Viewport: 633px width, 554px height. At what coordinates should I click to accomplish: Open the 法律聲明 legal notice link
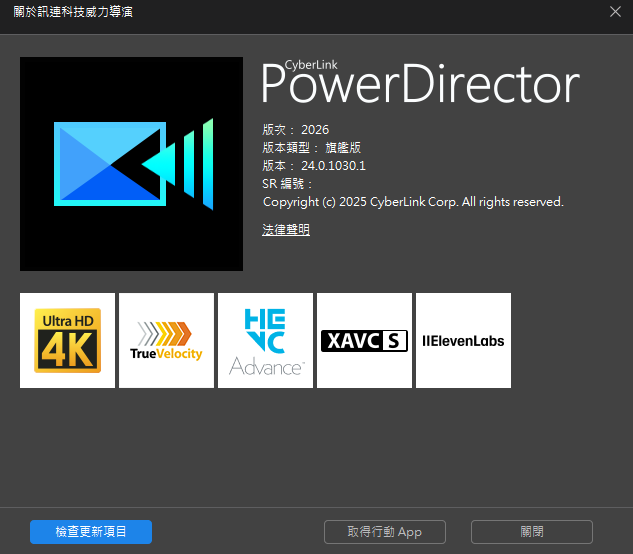click(x=286, y=230)
